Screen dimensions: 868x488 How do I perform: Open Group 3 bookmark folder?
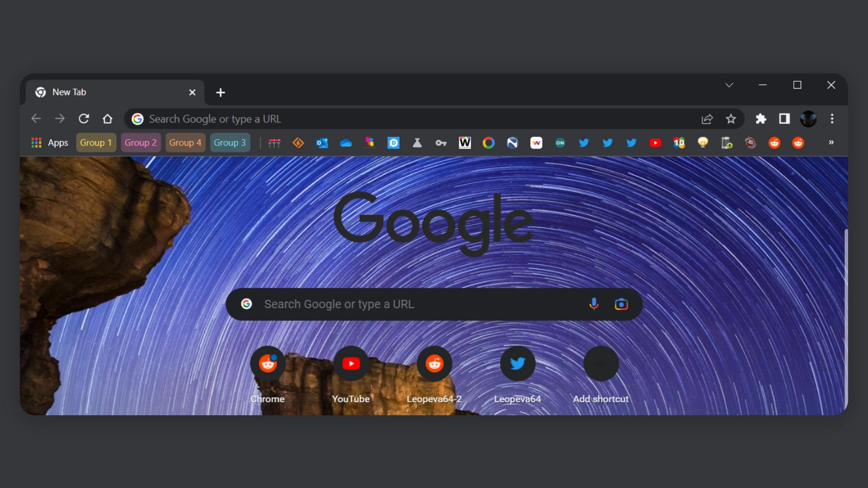pyautogui.click(x=230, y=143)
